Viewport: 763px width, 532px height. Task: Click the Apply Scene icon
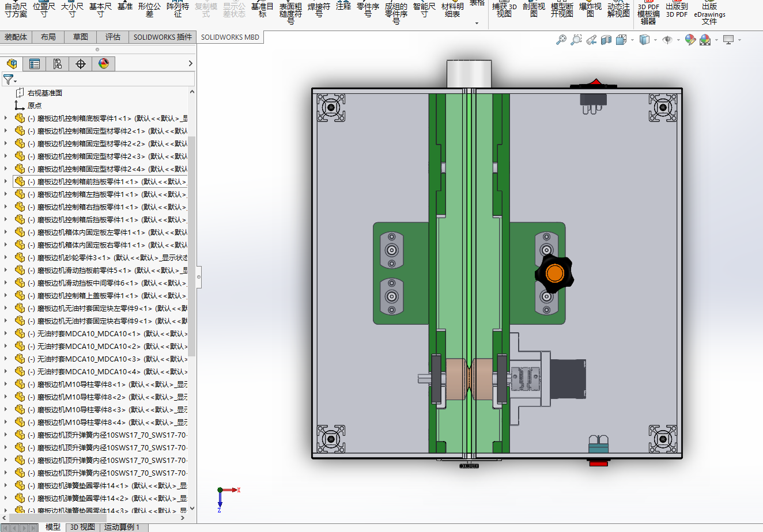[705, 40]
